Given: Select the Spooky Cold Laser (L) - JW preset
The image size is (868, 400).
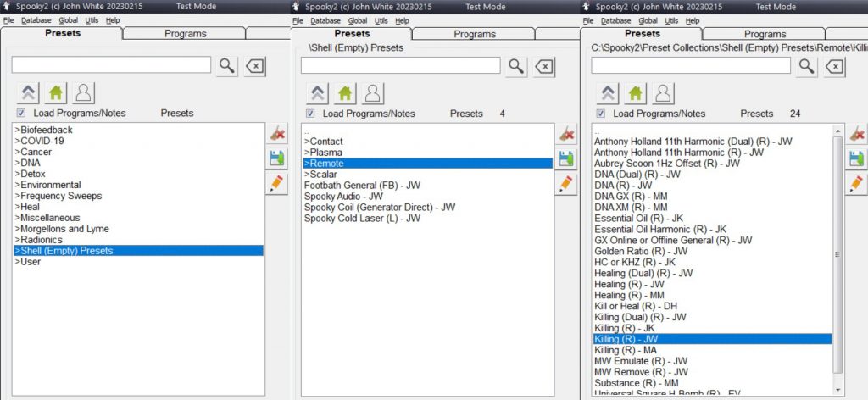Looking at the screenshot, I should (x=362, y=218).
